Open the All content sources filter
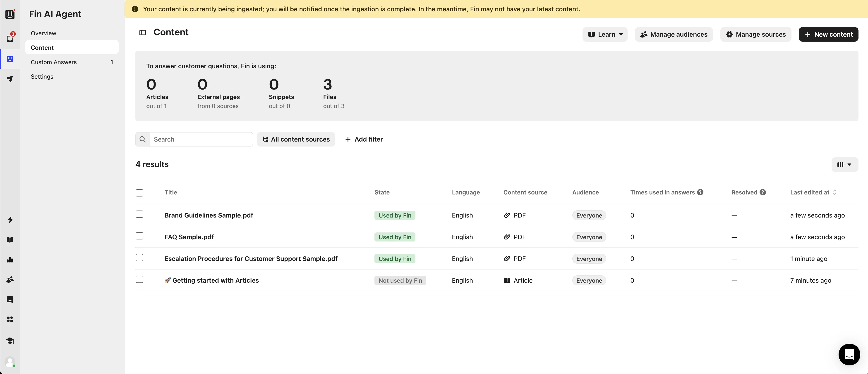868x374 pixels. [296, 139]
